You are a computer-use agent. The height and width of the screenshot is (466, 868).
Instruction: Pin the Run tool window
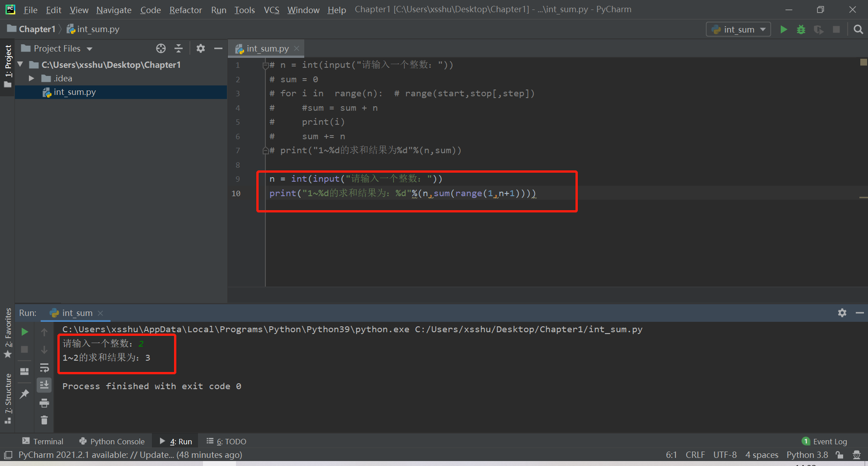pyautogui.click(x=24, y=394)
